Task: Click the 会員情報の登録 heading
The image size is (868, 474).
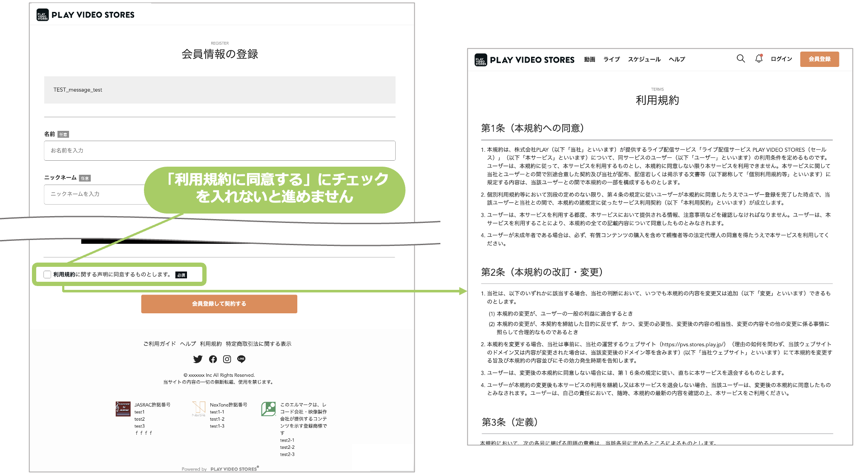Action: [220, 54]
